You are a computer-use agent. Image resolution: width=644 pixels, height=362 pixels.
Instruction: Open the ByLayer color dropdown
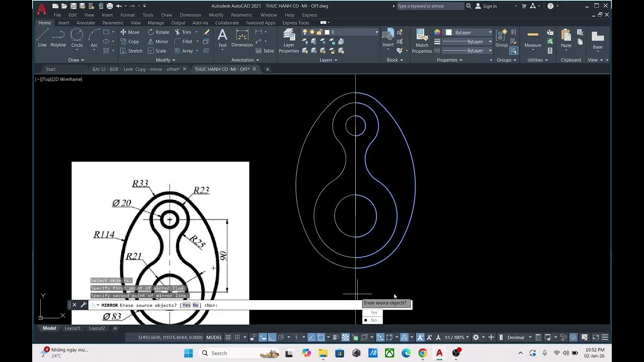(468, 32)
